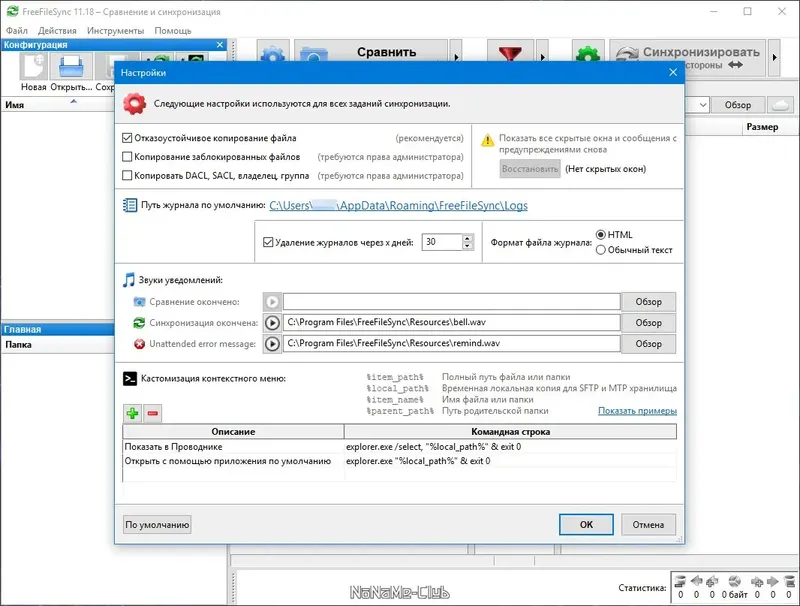
Task: Open the Действия menu
Action: (x=57, y=31)
